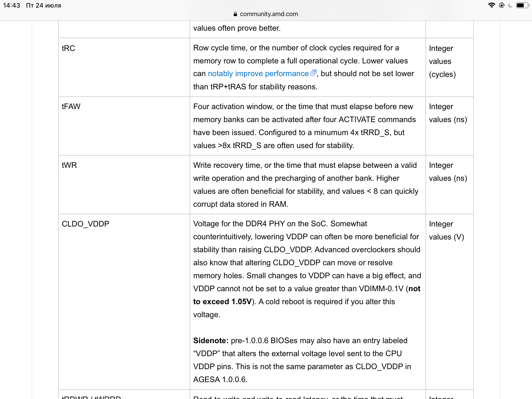Tap the orientation lock status icon
Viewport: 532px width, 399px height.
502,5
